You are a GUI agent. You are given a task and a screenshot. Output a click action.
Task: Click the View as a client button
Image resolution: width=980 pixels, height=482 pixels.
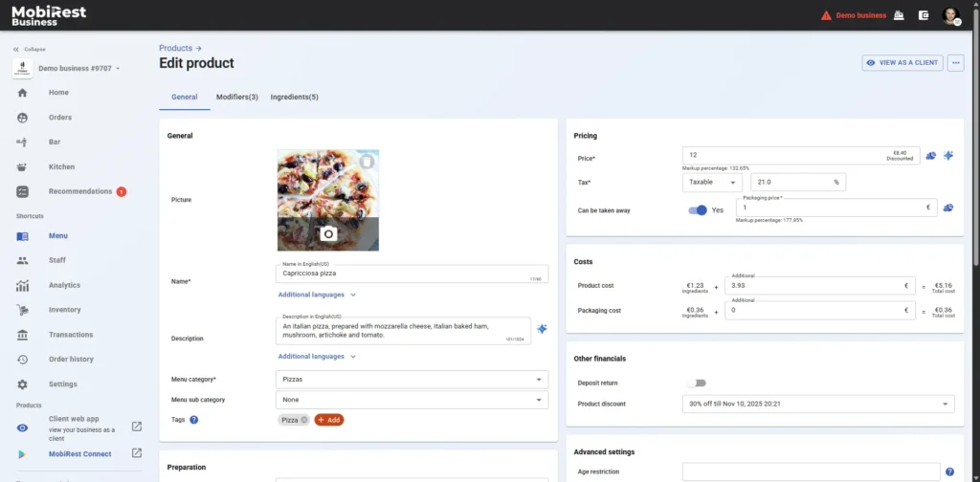coord(902,63)
